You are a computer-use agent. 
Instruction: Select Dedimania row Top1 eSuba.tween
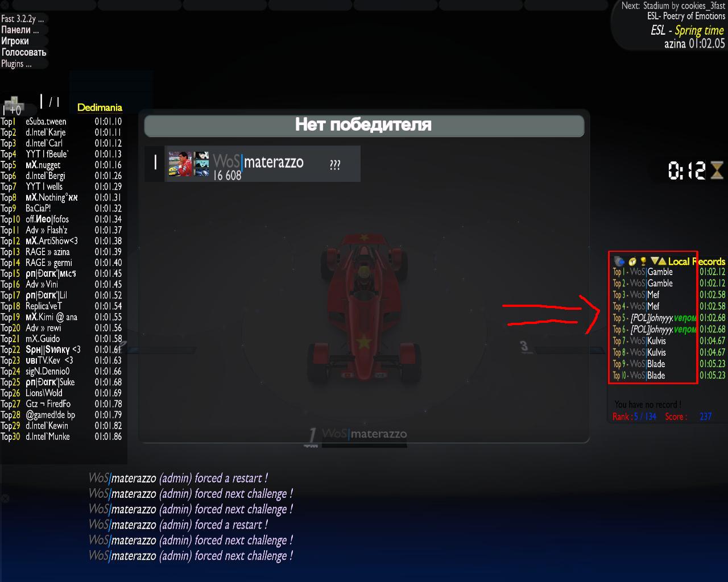[61, 122]
